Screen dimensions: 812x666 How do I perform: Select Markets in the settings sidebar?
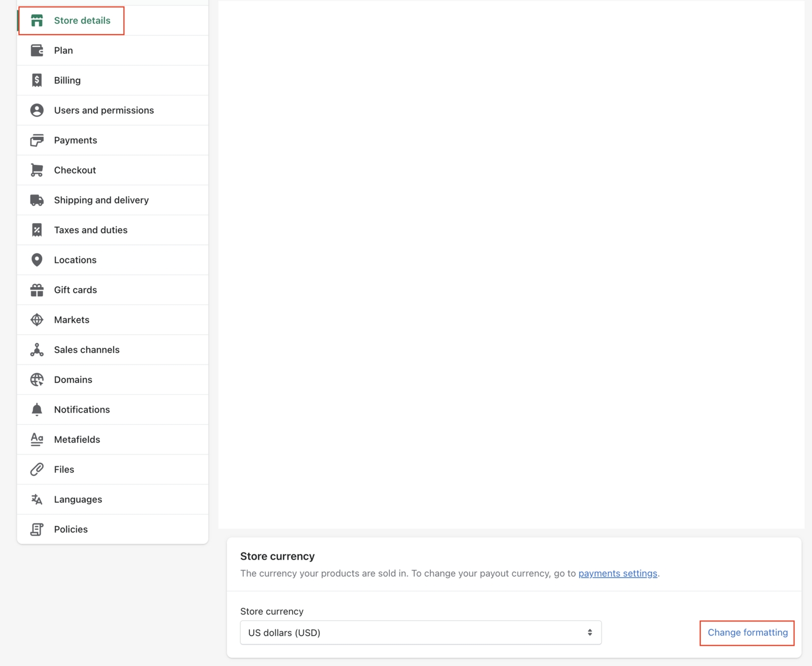pyautogui.click(x=72, y=320)
